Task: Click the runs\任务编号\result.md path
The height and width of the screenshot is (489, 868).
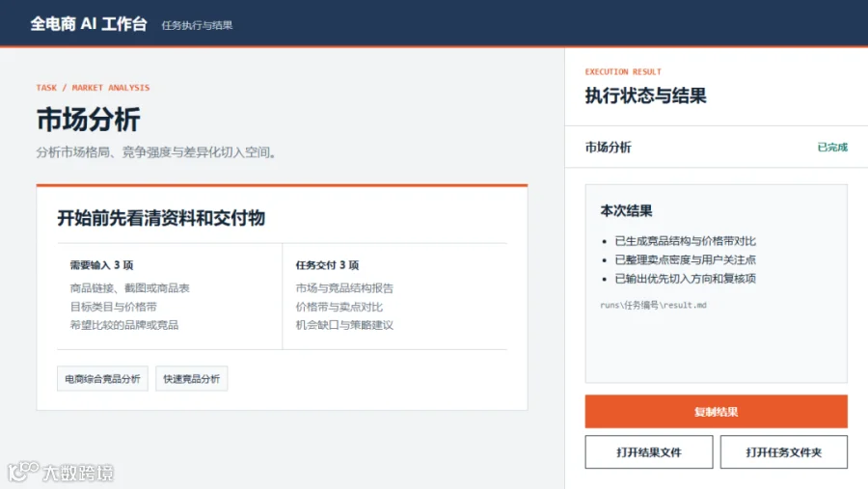Action: [x=653, y=305]
